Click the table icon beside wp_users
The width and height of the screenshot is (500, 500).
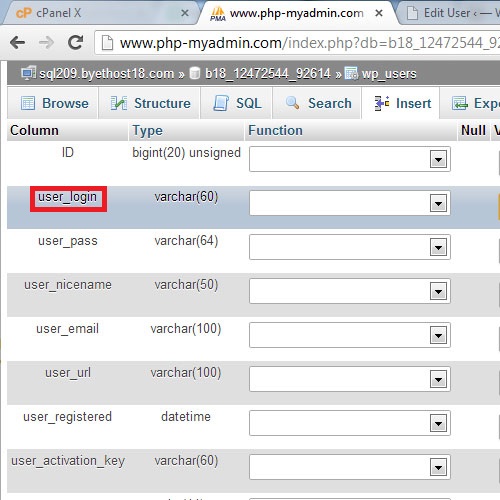tap(351, 73)
